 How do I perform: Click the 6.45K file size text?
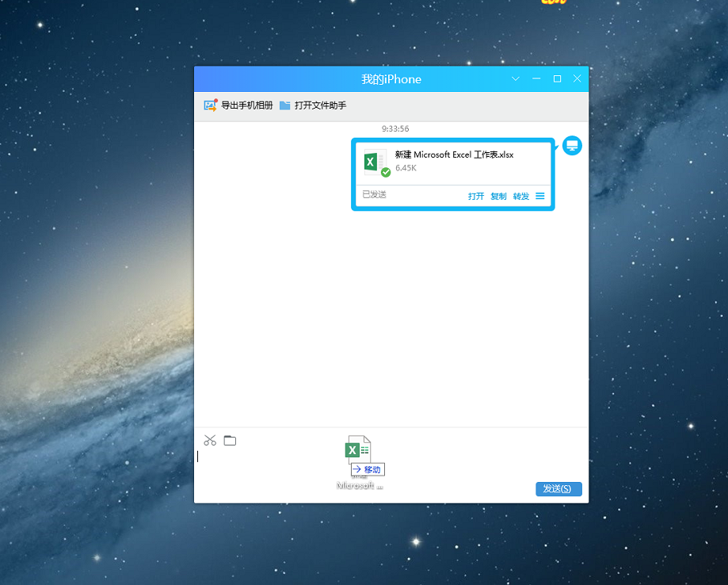click(x=406, y=168)
